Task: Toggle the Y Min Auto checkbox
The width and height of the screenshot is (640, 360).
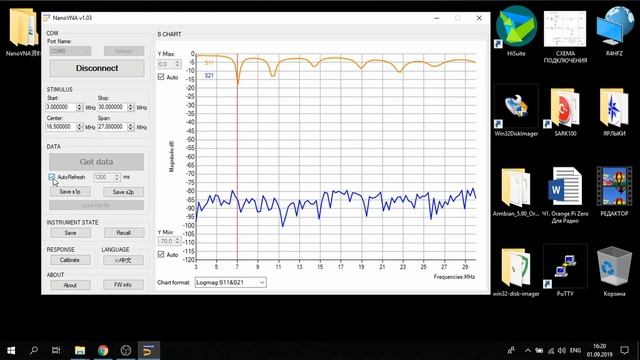Action: [161, 254]
